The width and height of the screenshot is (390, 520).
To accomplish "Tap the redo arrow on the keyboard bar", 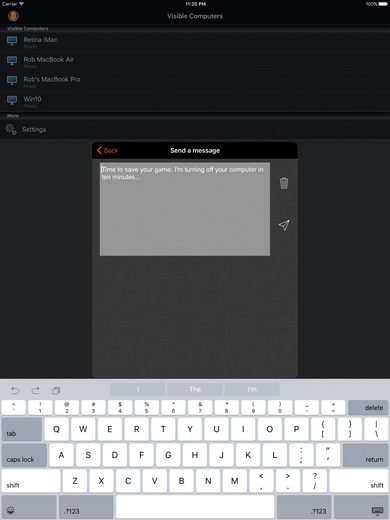I will click(35, 390).
